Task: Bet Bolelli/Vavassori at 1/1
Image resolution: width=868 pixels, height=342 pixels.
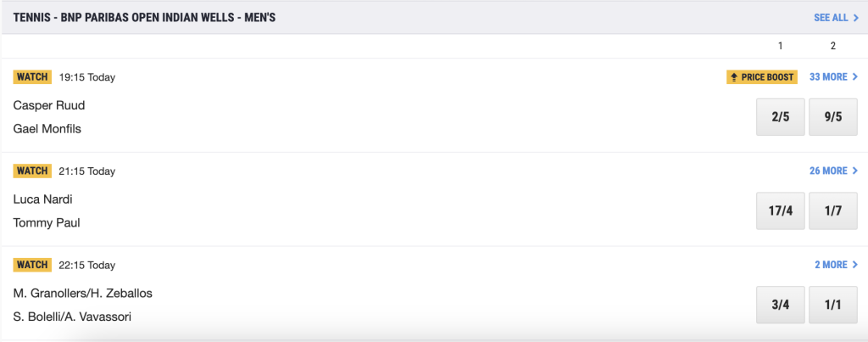Action: (832, 305)
